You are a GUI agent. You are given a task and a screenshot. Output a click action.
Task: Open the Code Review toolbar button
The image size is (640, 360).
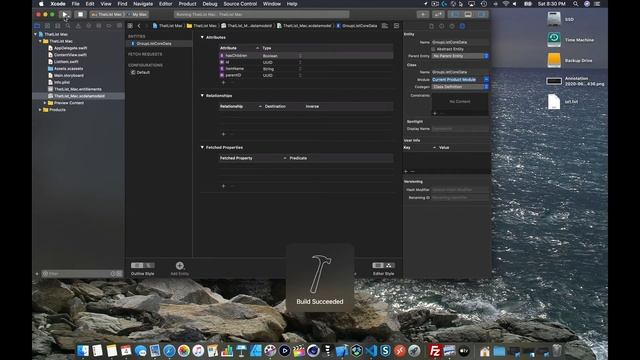point(438,14)
